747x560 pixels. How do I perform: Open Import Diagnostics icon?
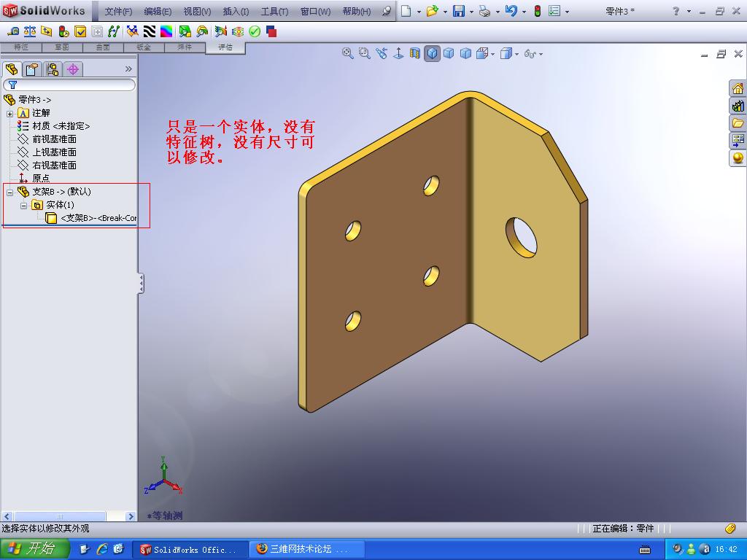97,31
